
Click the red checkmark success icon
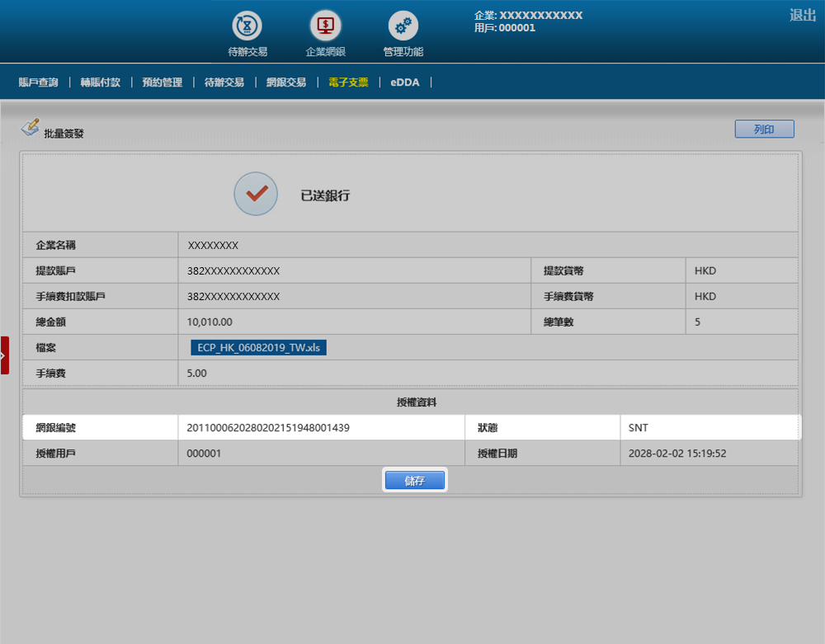click(x=256, y=194)
